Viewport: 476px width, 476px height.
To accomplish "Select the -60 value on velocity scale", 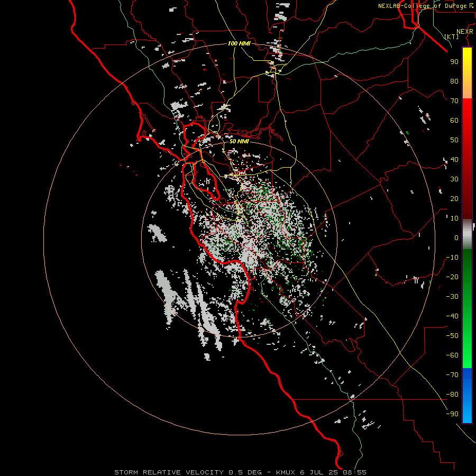I will (x=452, y=355).
